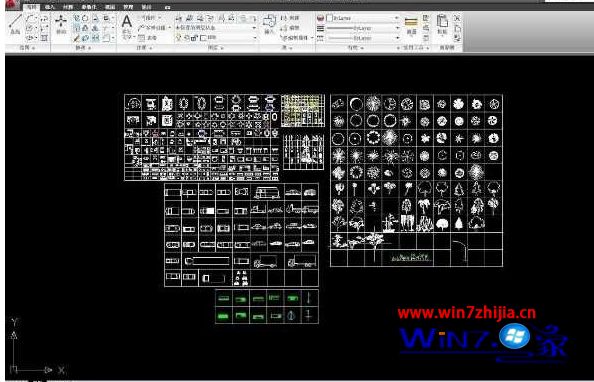
Task: Expand the Annotation (注释) panel title
Action: point(144,48)
